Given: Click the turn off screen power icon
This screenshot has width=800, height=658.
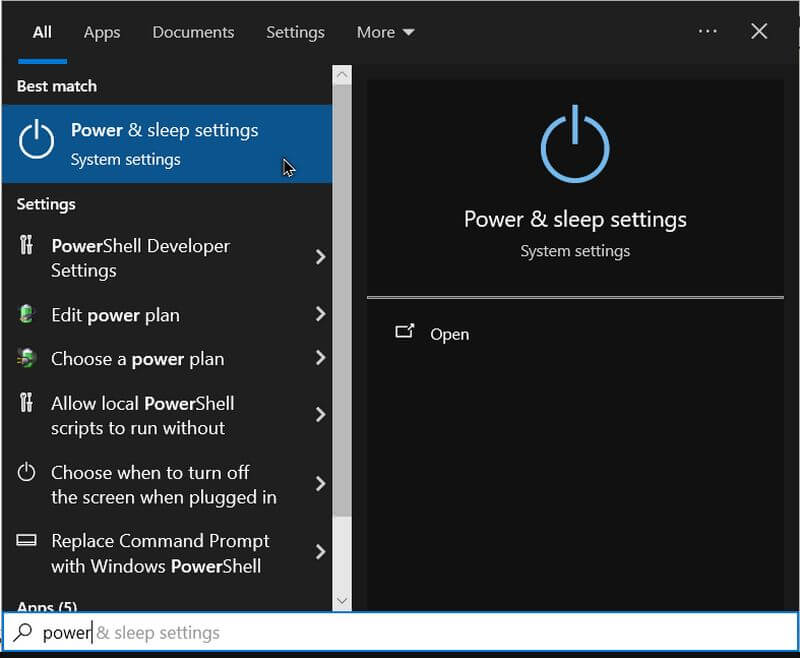Looking at the screenshot, I should (x=27, y=473).
